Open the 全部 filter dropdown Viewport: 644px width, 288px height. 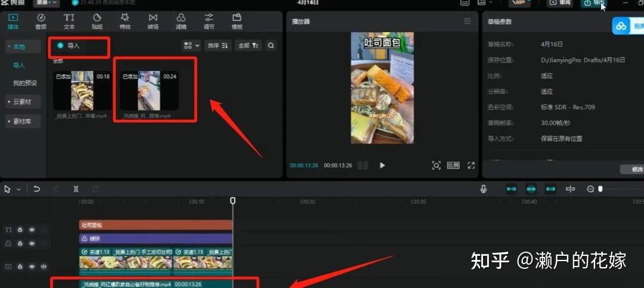[248, 45]
